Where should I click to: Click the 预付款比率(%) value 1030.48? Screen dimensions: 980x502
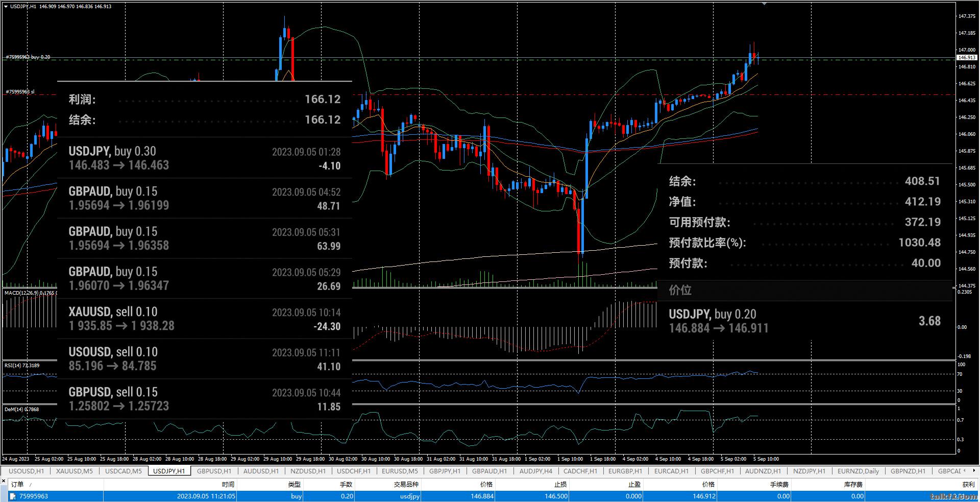tap(919, 243)
